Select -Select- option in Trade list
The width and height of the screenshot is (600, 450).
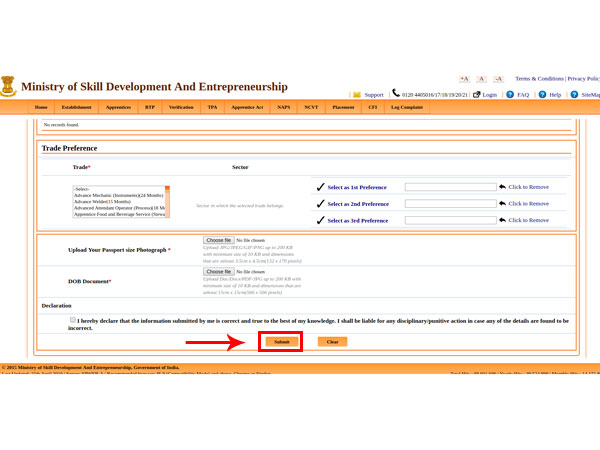(119, 189)
